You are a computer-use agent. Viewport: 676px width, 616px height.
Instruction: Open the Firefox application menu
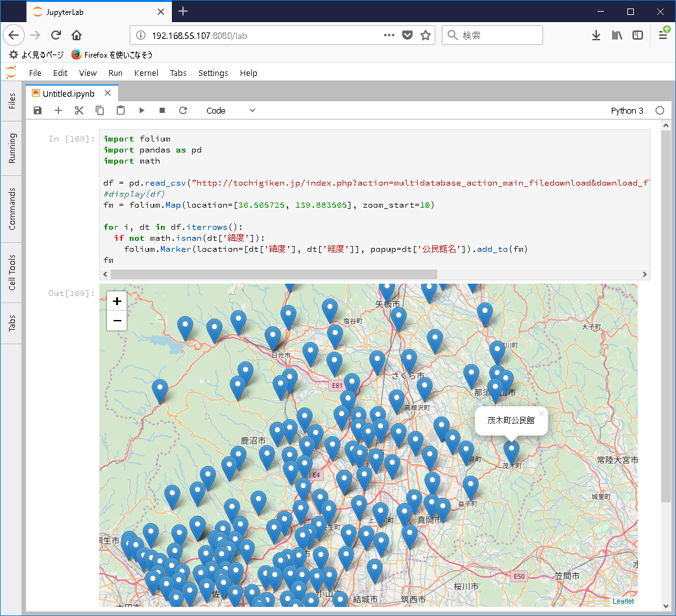(662, 35)
